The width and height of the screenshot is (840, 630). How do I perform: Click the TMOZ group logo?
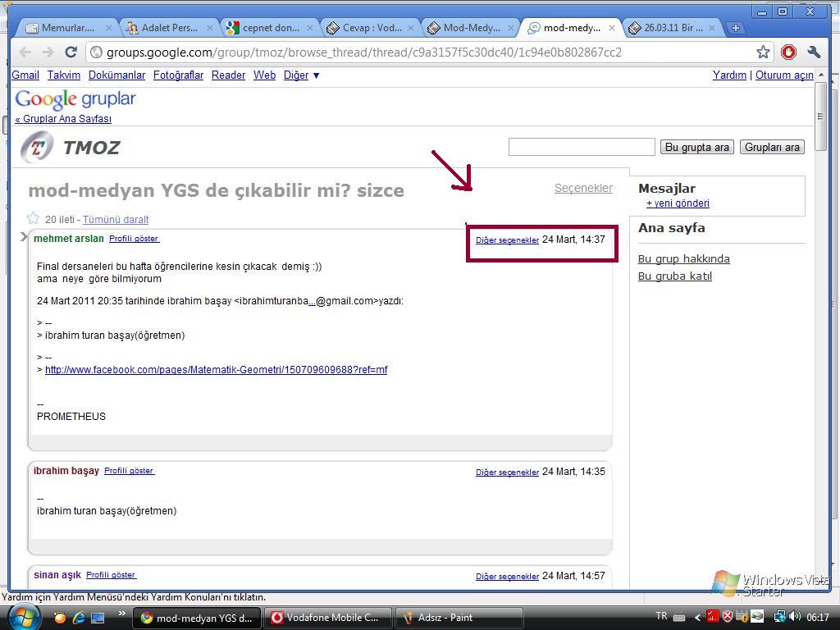[36, 147]
